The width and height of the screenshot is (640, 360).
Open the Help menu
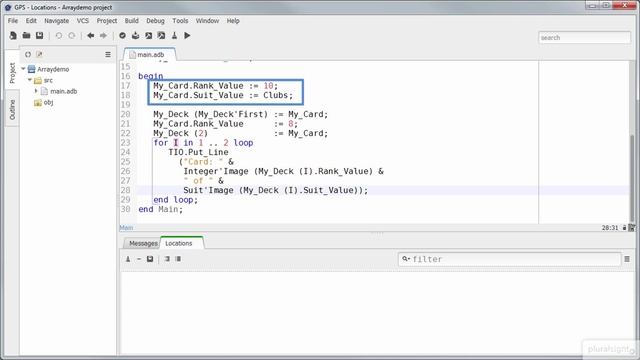coord(233,20)
